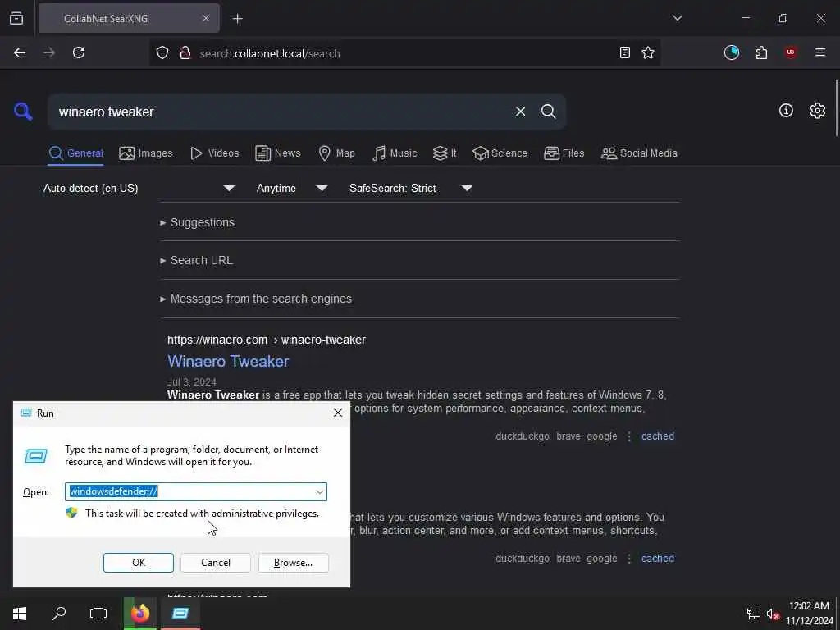The height and width of the screenshot is (630, 840).
Task: Click the shield tracking protection icon
Action: (x=162, y=52)
